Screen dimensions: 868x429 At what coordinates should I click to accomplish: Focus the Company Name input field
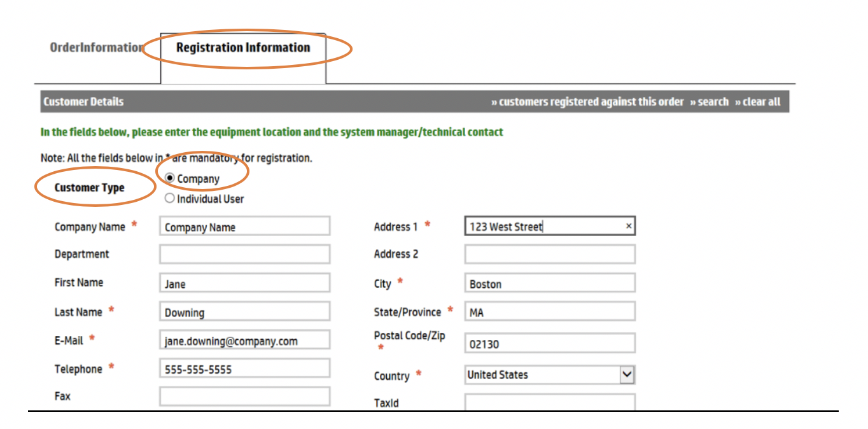(245, 227)
